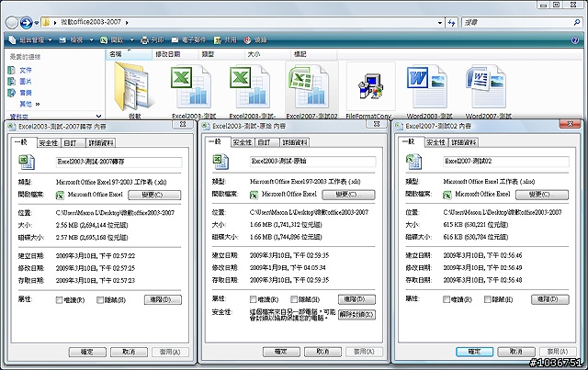
Task: Open the 組合管理 toolbar menu
Action: point(30,39)
